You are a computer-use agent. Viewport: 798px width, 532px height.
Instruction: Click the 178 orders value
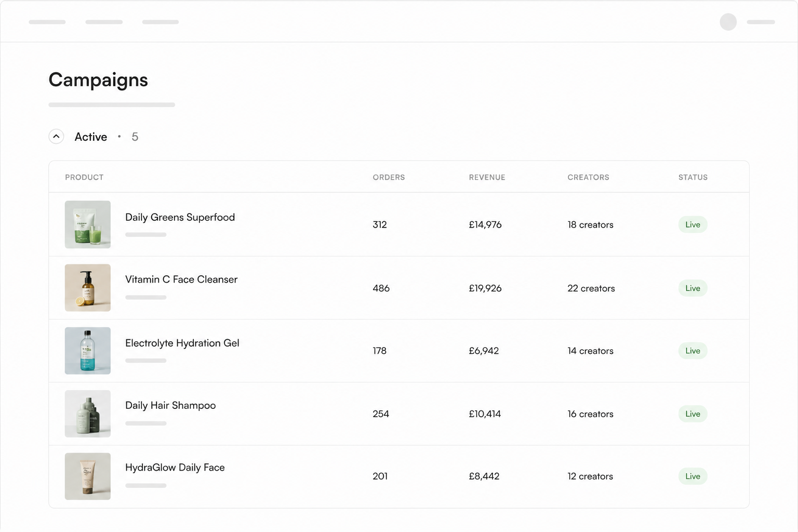pos(379,351)
